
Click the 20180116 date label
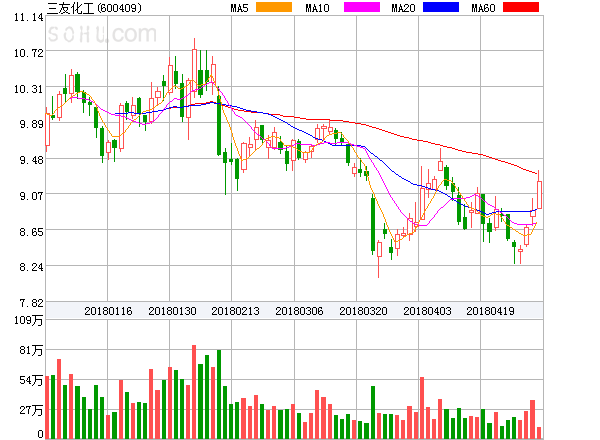[108, 311]
